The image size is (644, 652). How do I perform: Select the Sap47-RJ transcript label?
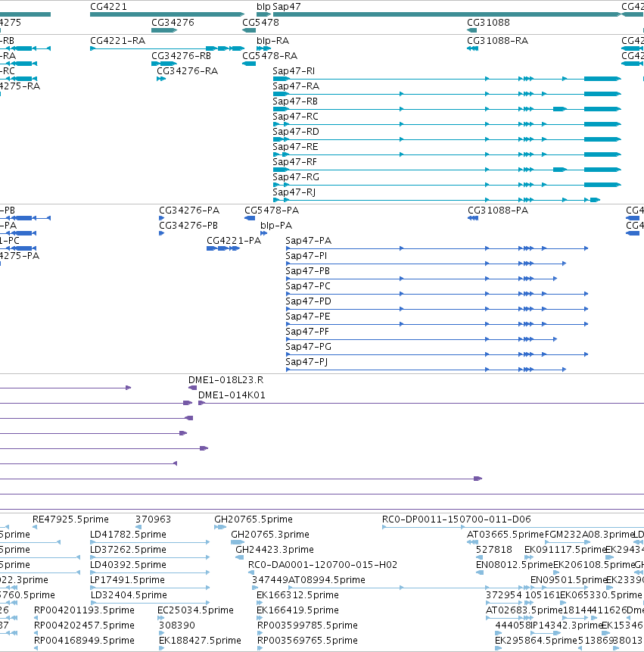[294, 192]
